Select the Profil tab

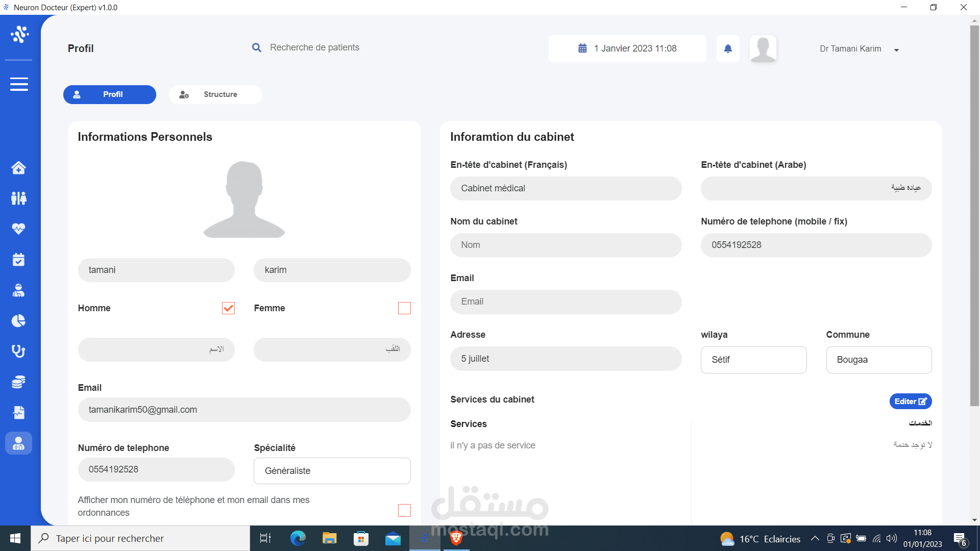110,94
